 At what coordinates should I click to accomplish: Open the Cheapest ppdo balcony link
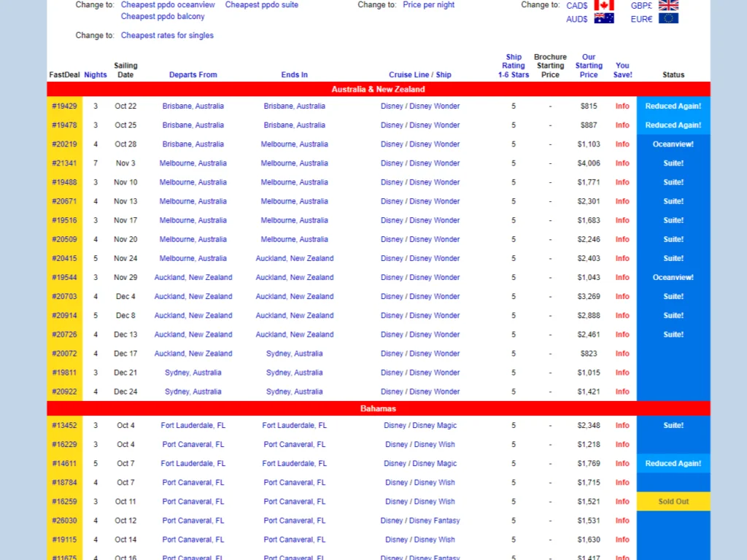[x=163, y=16]
